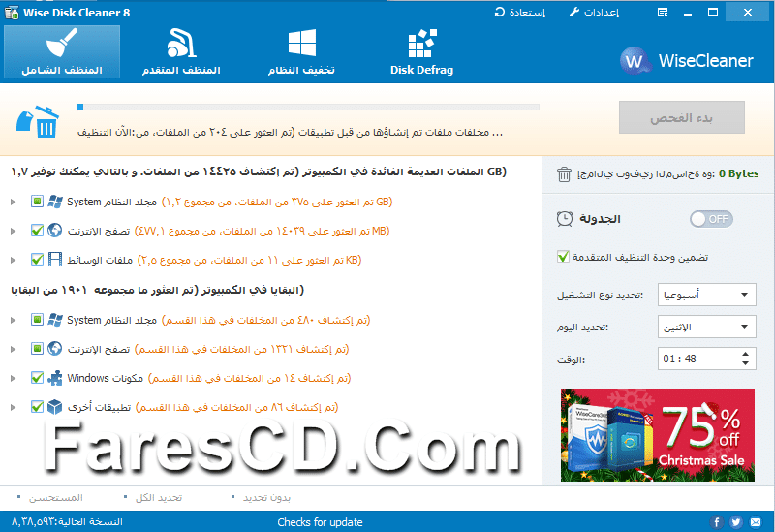Screen dimensions: 775x532
Task: Click the film strip media files icon
Action: 55,259
